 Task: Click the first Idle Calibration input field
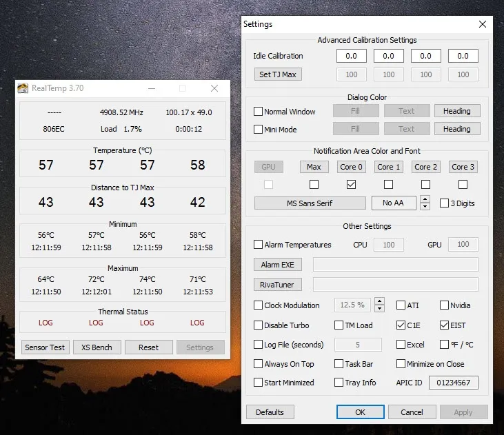pos(351,57)
